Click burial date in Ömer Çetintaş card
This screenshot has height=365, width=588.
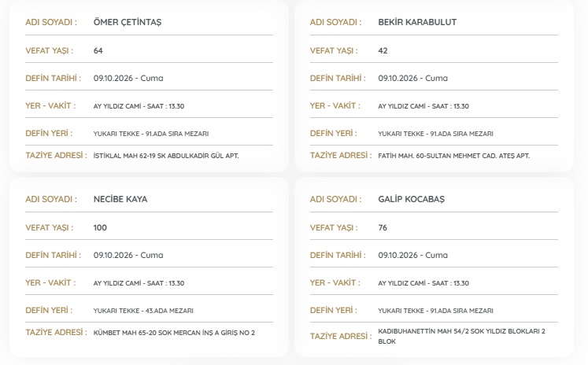pos(128,78)
